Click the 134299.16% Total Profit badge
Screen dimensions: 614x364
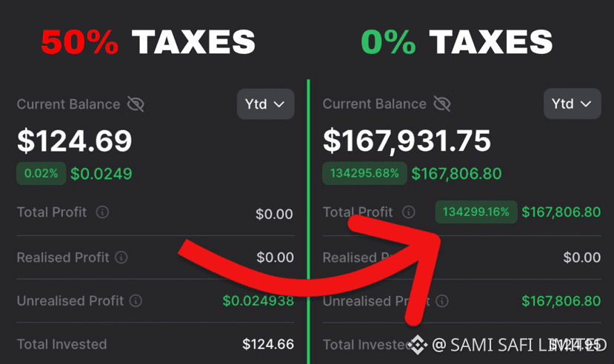click(x=476, y=212)
